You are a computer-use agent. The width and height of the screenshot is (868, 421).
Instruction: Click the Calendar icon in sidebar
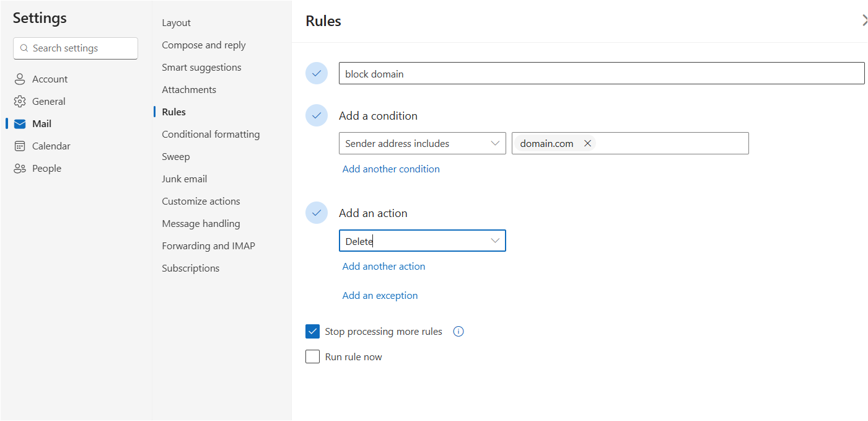click(20, 146)
